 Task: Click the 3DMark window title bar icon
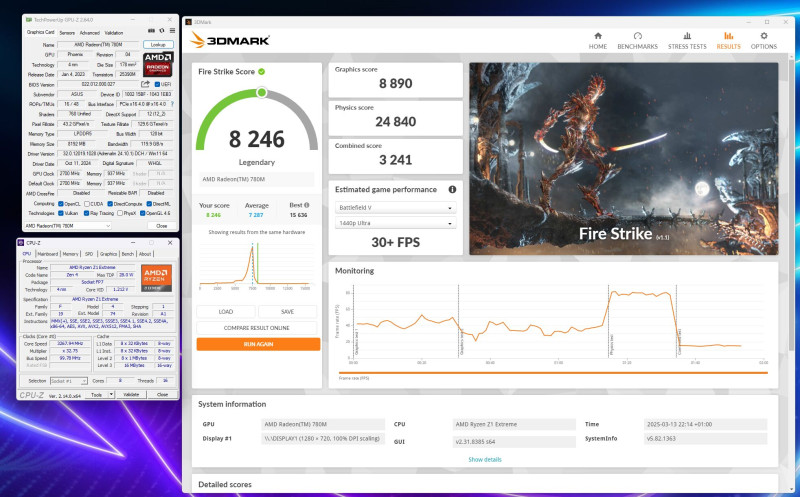[x=188, y=22]
